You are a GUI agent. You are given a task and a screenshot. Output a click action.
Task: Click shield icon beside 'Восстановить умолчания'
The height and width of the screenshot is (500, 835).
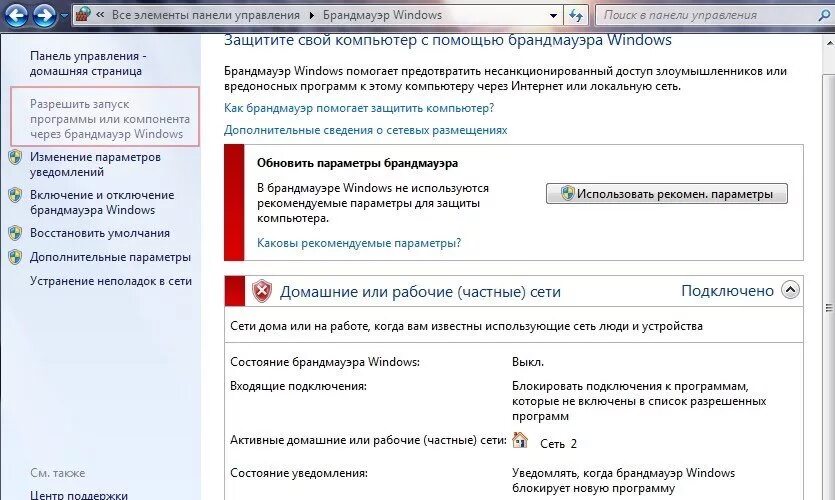point(15,233)
